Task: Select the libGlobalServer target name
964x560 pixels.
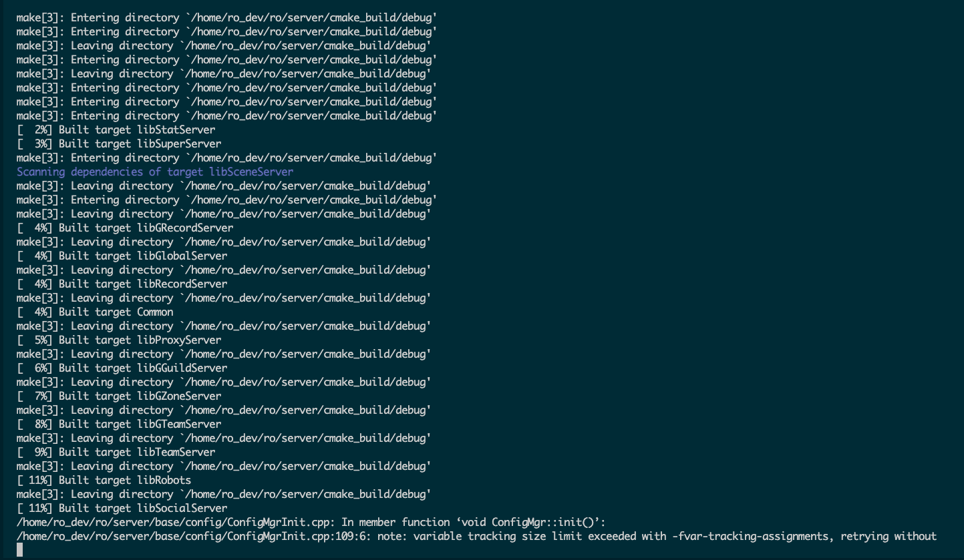Action: pos(182,256)
